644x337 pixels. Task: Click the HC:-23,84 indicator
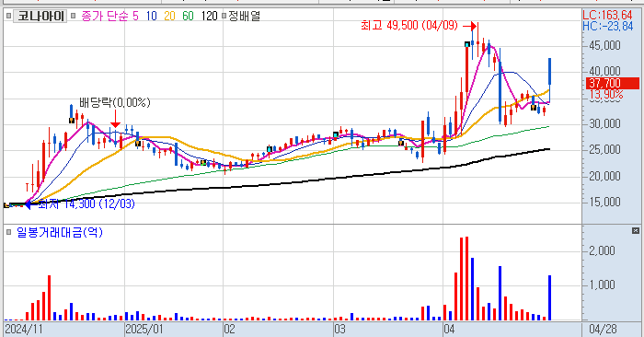click(x=608, y=26)
